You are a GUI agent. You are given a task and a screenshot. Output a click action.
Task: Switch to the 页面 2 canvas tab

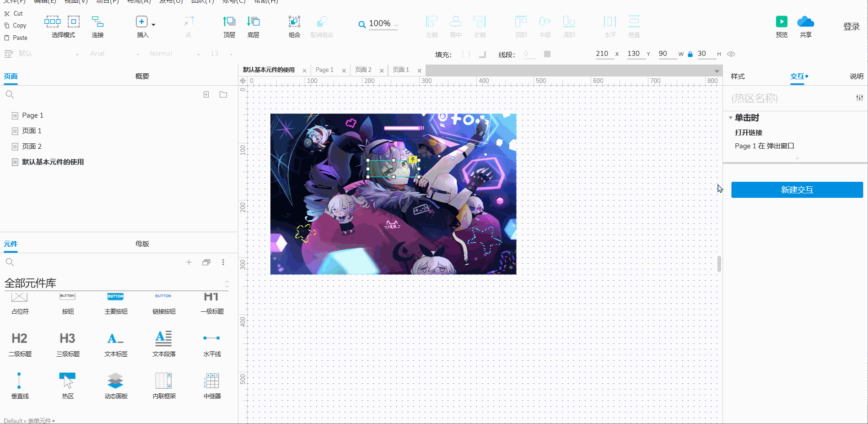click(363, 70)
